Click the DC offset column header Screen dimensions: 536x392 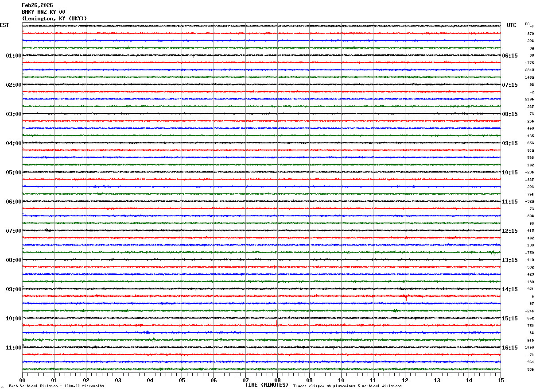(x=528, y=23)
